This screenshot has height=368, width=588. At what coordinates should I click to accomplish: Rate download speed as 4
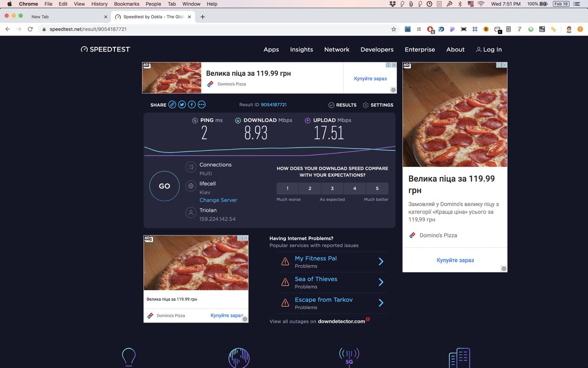(x=355, y=189)
